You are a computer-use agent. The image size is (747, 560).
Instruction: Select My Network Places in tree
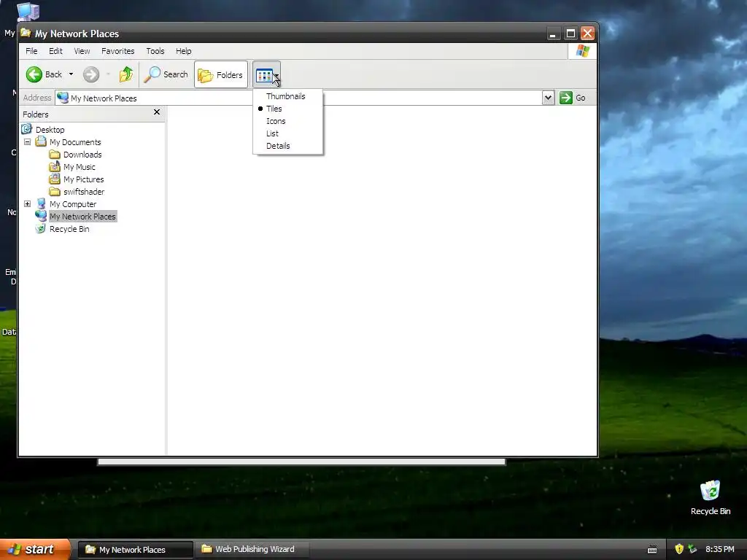click(83, 216)
